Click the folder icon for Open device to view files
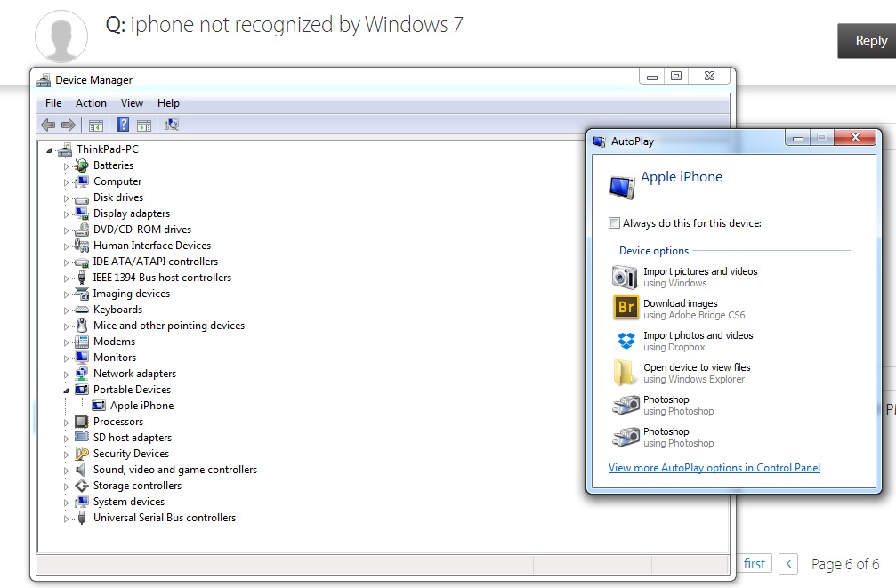The height and width of the screenshot is (588, 896). point(624,373)
